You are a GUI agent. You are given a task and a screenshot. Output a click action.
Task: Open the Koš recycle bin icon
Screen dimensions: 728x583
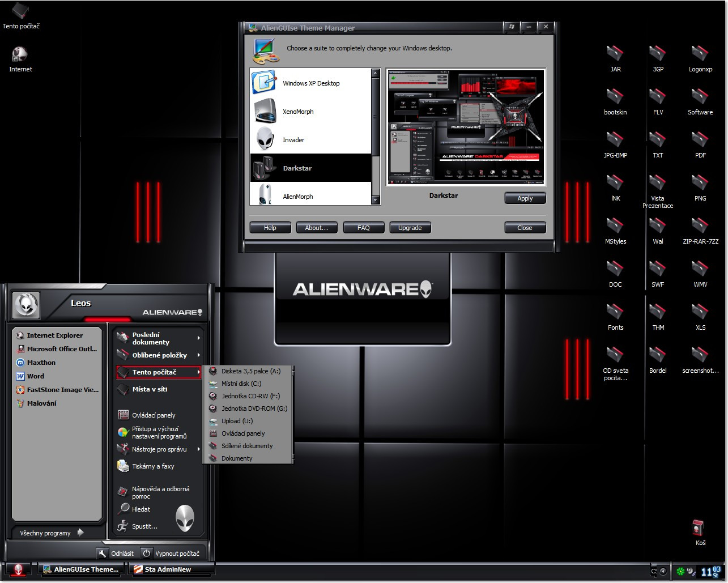coord(700,533)
